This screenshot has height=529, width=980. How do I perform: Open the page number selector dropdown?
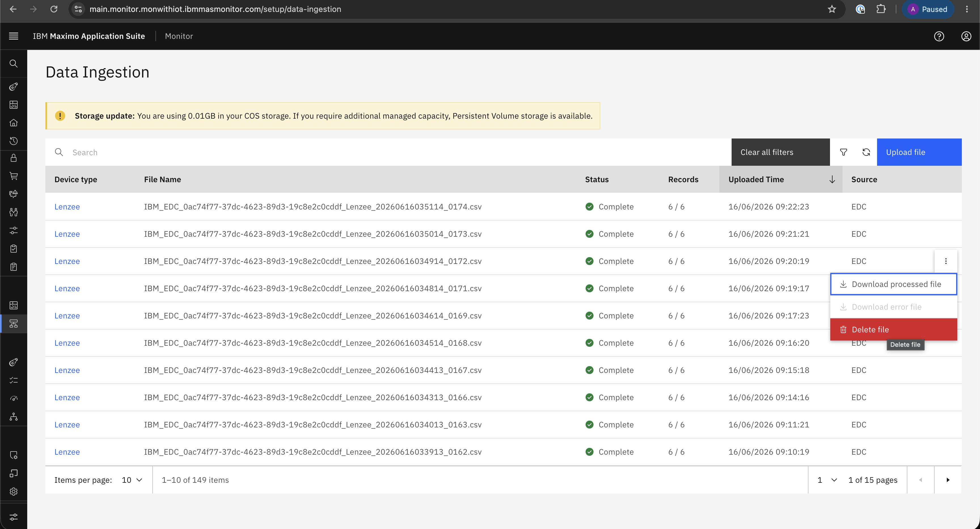pyautogui.click(x=827, y=480)
